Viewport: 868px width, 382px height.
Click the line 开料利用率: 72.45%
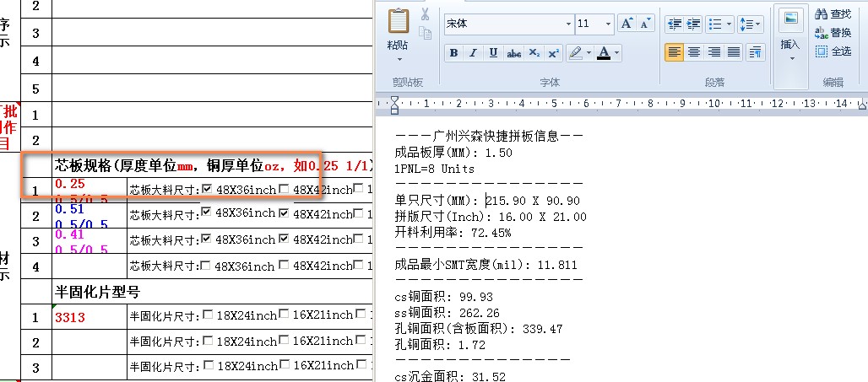(x=453, y=233)
